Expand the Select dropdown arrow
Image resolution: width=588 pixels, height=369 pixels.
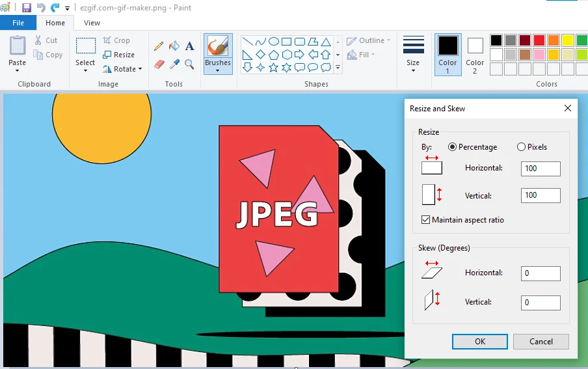(85, 70)
